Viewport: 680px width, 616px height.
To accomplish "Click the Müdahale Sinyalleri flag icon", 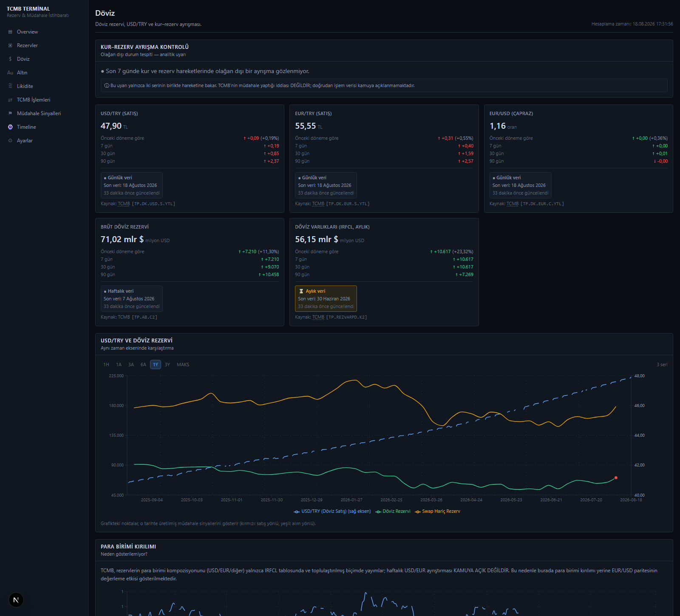I will [x=10, y=113].
